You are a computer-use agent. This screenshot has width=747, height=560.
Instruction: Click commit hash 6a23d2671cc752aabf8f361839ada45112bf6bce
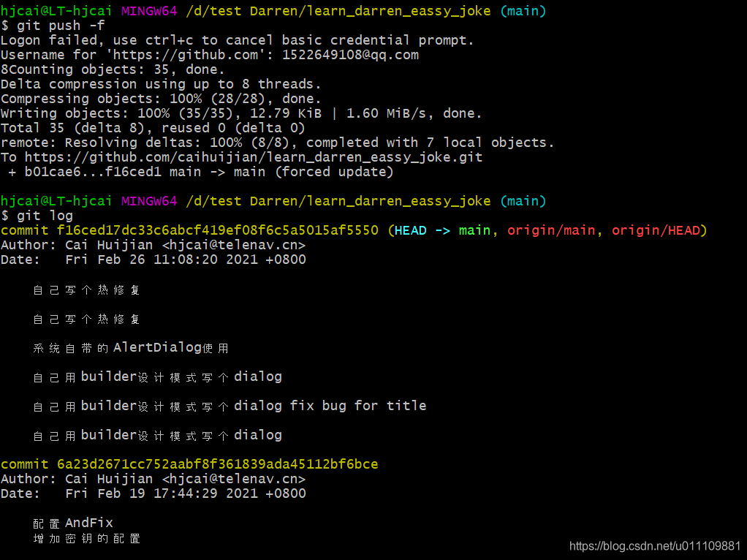click(217, 464)
